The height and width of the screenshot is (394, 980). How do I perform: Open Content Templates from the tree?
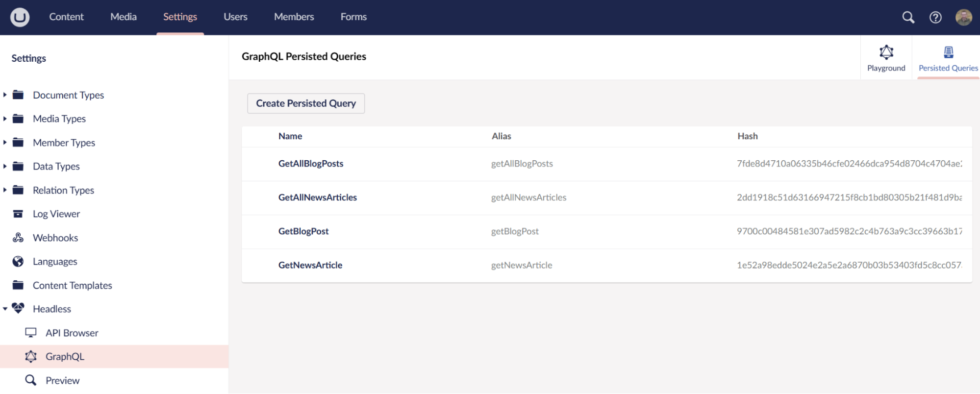(x=73, y=285)
